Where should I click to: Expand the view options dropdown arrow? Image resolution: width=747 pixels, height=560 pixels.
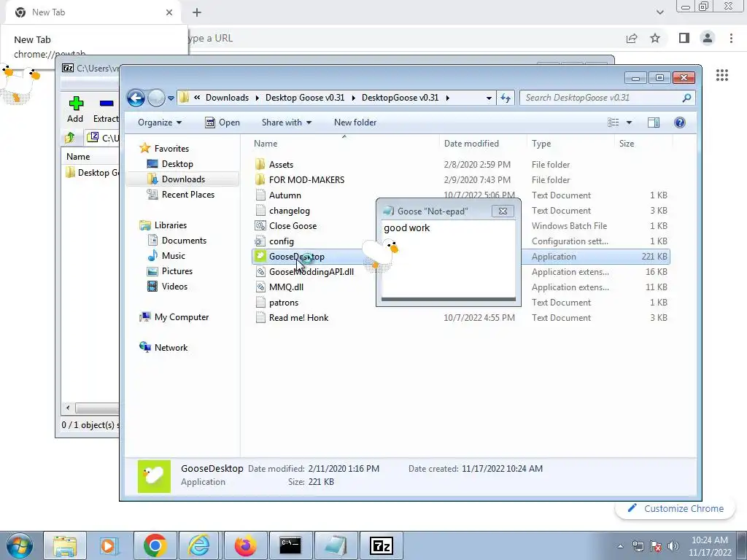coord(629,122)
